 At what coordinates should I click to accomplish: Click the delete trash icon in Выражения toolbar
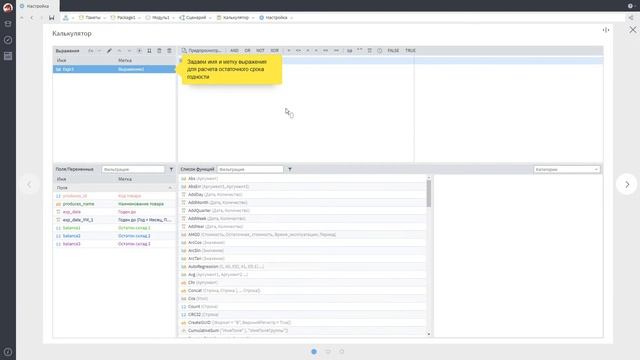[159, 51]
